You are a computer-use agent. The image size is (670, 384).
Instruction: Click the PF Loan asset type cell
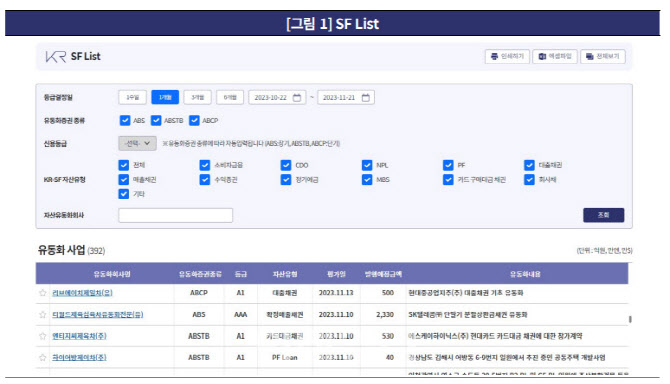(285, 357)
